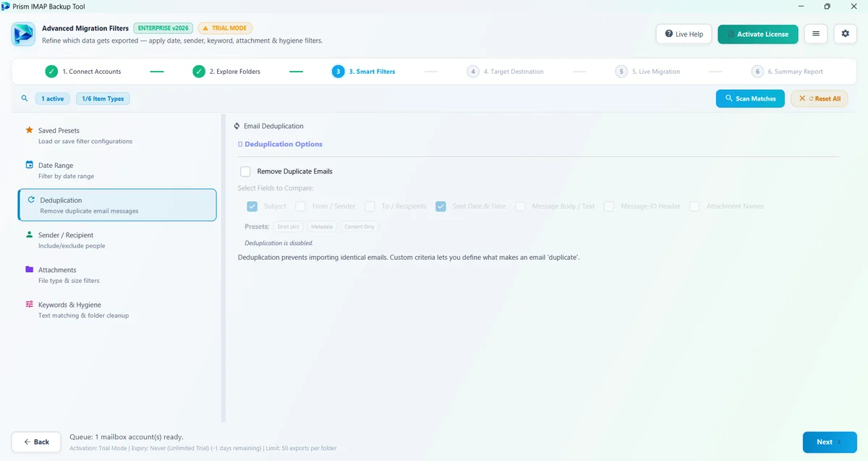Image resolution: width=868 pixels, height=461 pixels.
Task: Apply the Metadata preset
Action: (322, 227)
